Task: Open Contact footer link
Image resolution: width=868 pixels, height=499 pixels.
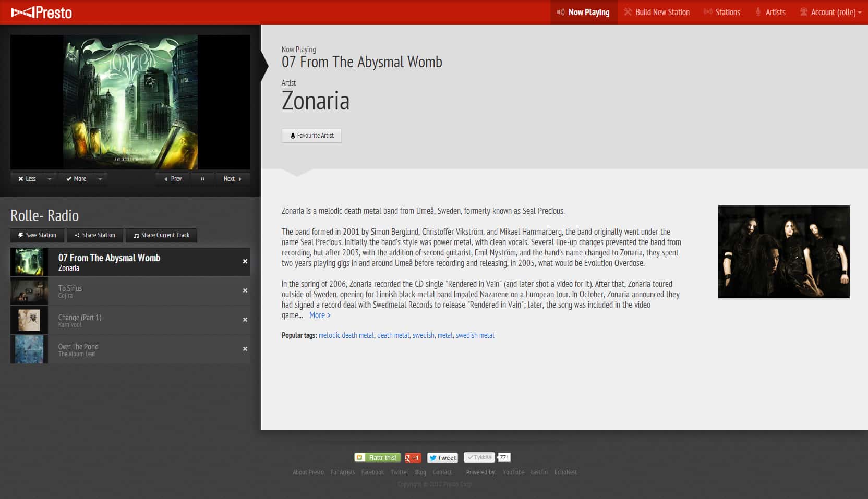Action: click(x=442, y=472)
